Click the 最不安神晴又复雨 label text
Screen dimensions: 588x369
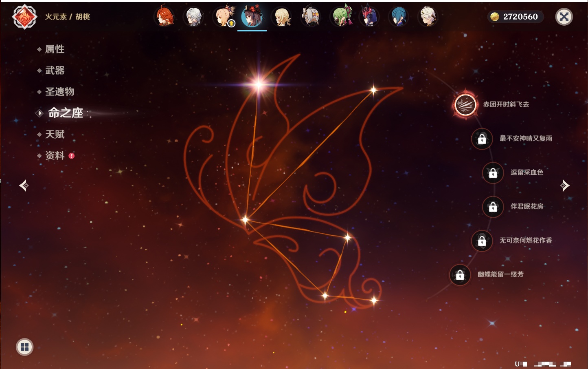(526, 138)
